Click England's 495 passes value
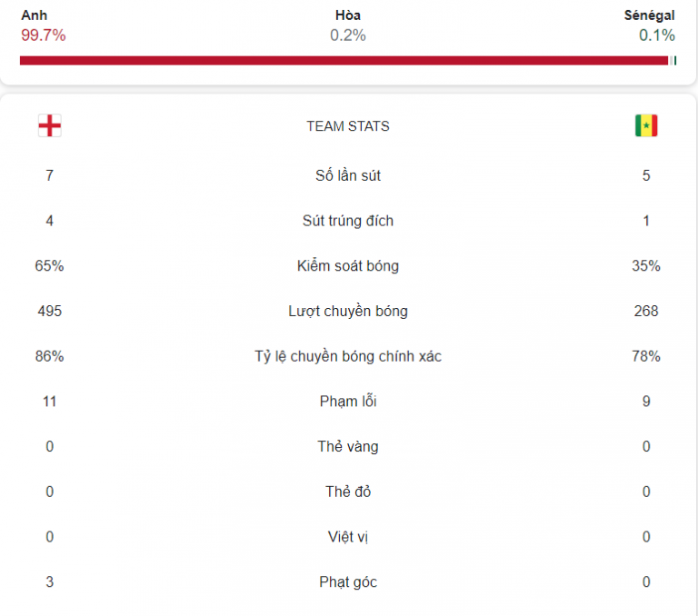698x616 pixels. coord(49,311)
